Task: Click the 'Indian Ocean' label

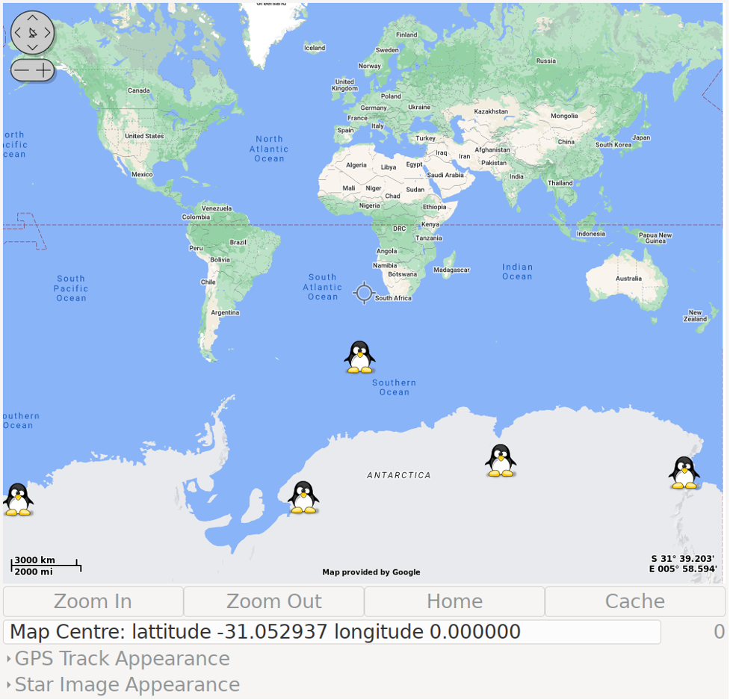Action: pyautogui.click(x=517, y=272)
